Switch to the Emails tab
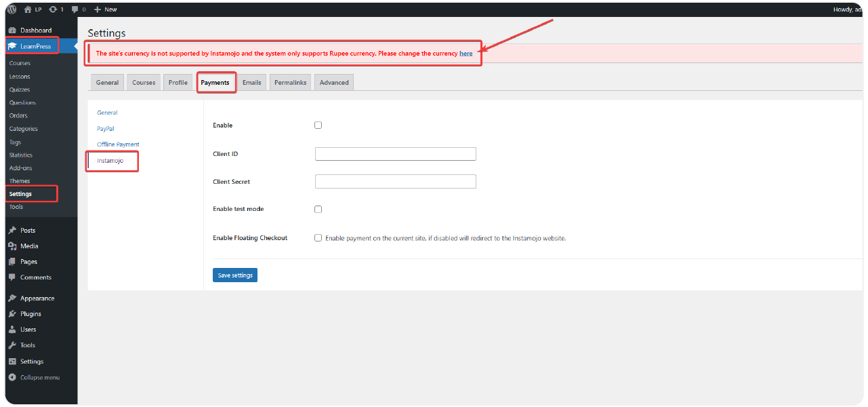The image size is (868, 407). pos(251,83)
